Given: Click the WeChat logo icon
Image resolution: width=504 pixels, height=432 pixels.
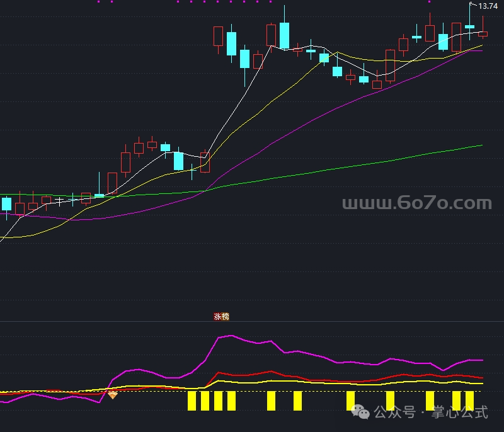Looking at the screenshot, I should pyautogui.click(x=362, y=412).
